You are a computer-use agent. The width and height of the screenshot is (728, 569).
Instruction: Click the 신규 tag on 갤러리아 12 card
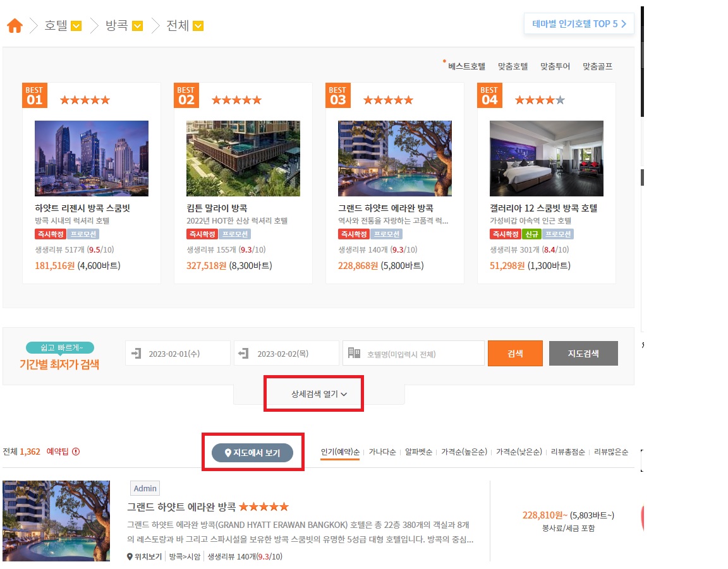point(531,234)
